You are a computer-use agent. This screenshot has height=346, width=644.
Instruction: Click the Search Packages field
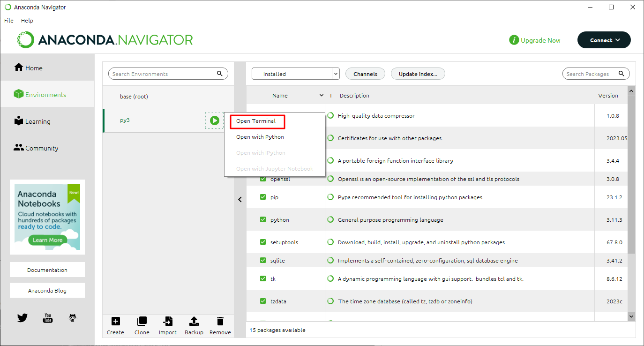pos(596,74)
